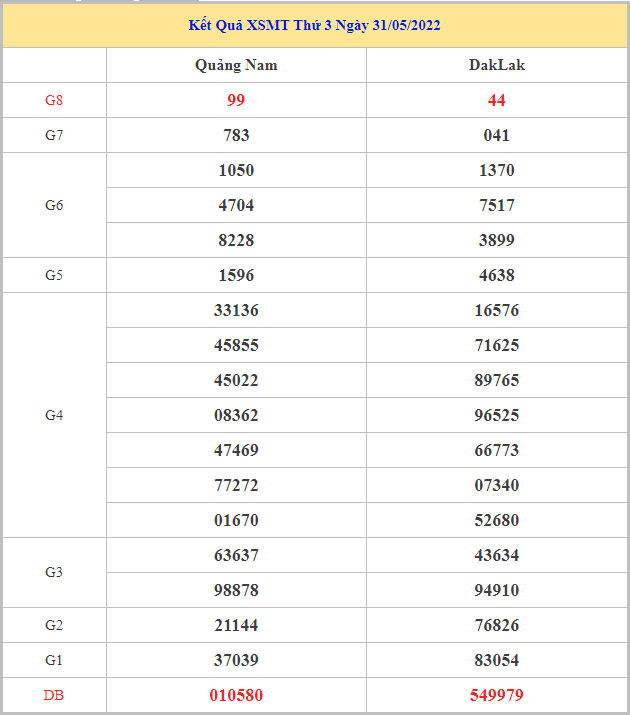Image resolution: width=630 pixels, height=715 pixels.
Task: Click the G4 row label
Action: pos(54,415)
